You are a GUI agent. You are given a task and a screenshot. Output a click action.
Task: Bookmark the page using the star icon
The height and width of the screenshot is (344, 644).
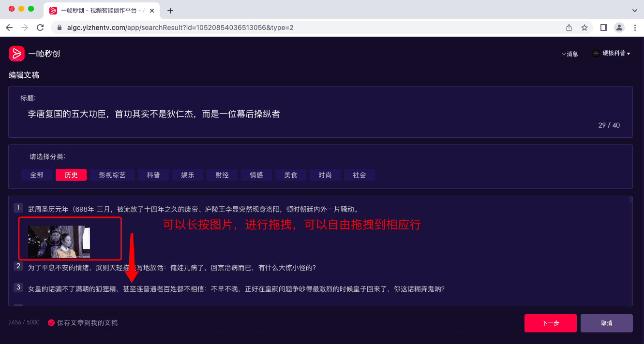[x=585, y=28]
